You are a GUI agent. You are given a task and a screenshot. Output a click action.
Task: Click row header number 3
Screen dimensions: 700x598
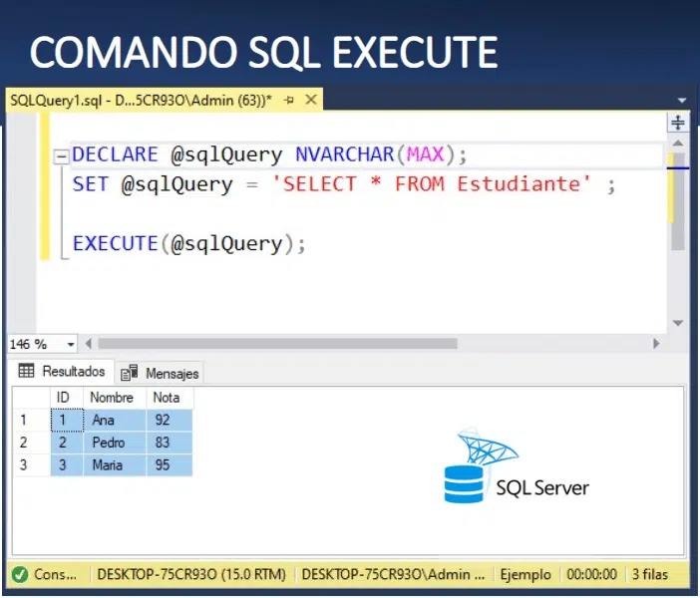(31, 465)
